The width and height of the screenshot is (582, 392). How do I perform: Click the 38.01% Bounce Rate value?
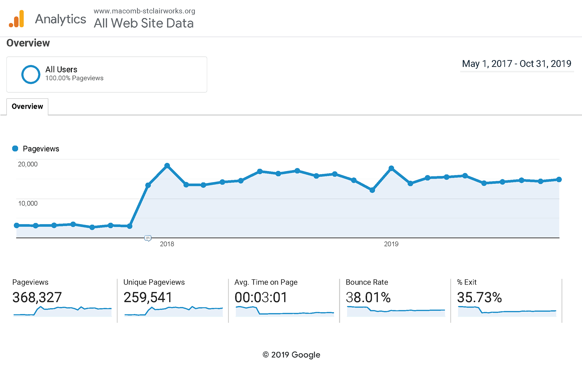(x=368, y=297)
